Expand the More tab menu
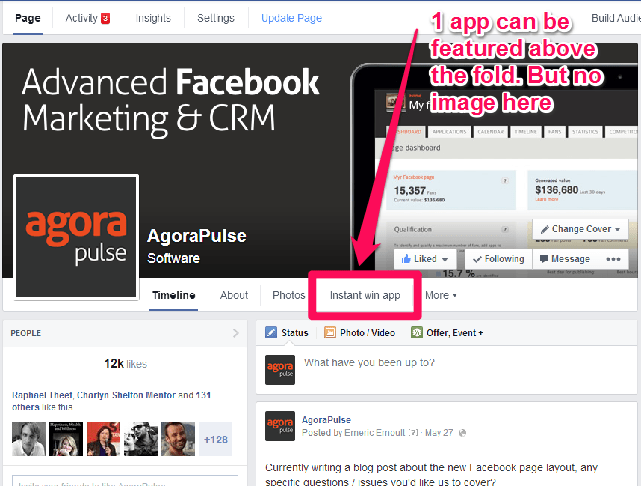Screen dimensions: 641x486 440,296
